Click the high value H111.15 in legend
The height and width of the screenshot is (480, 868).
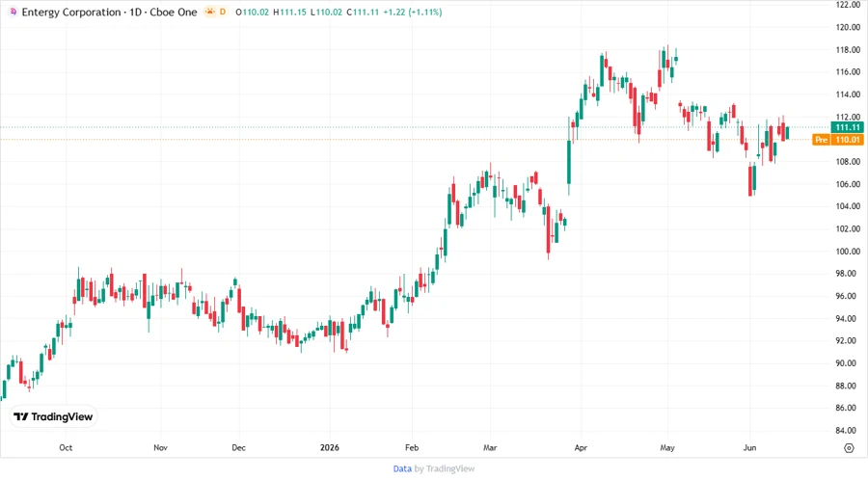pyautogui.click(x=289, y=13)
